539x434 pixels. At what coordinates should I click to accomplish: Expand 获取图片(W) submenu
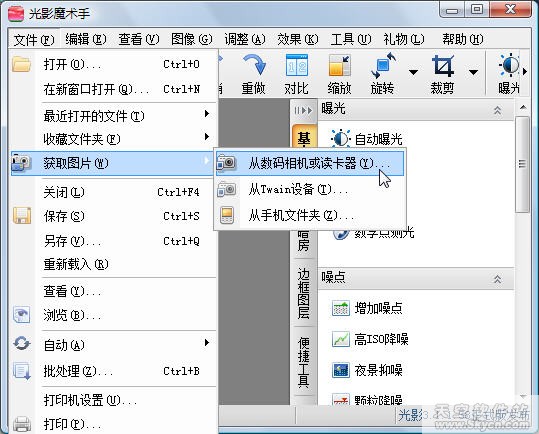point(113,163)
